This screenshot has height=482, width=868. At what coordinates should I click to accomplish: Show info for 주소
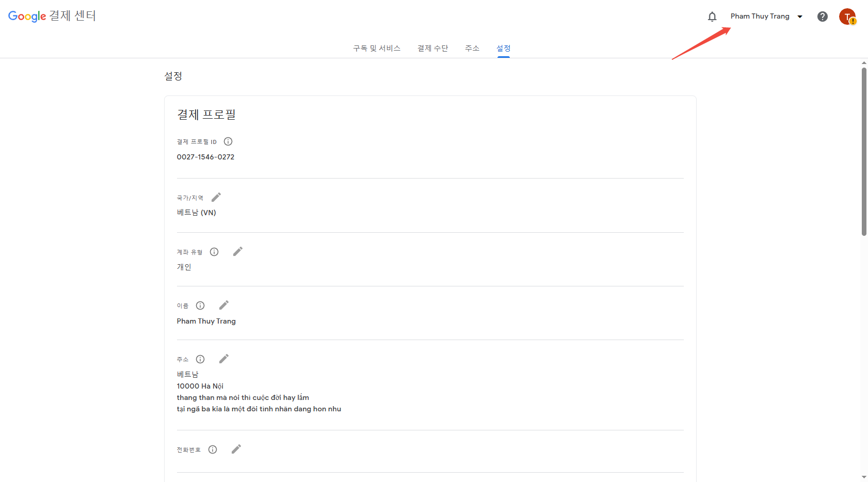[x=200, y=359]
